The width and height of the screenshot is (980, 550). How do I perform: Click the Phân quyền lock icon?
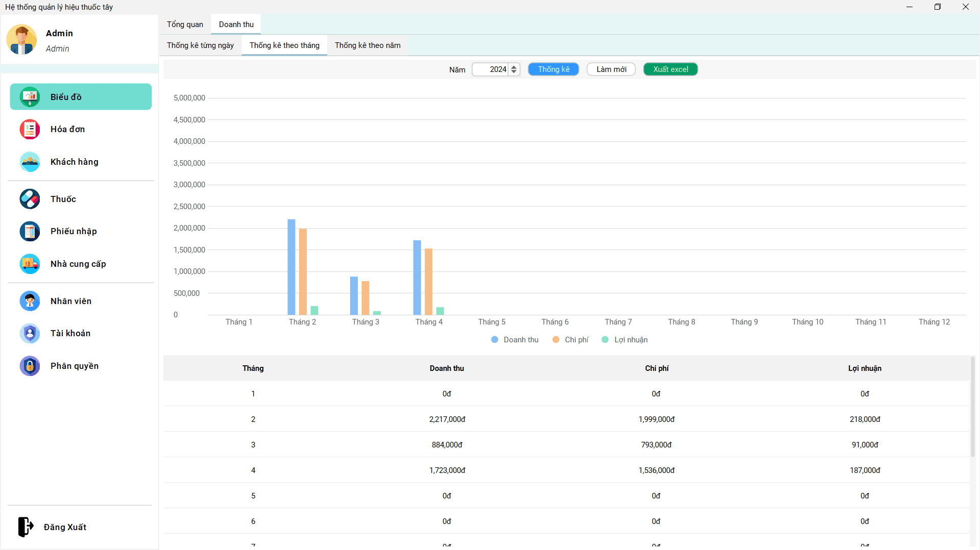(x=30, y=366)
